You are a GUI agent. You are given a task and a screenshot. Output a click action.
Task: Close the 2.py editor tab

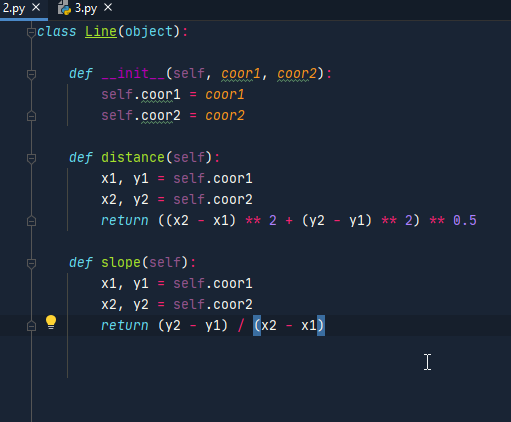pos(36,7)
